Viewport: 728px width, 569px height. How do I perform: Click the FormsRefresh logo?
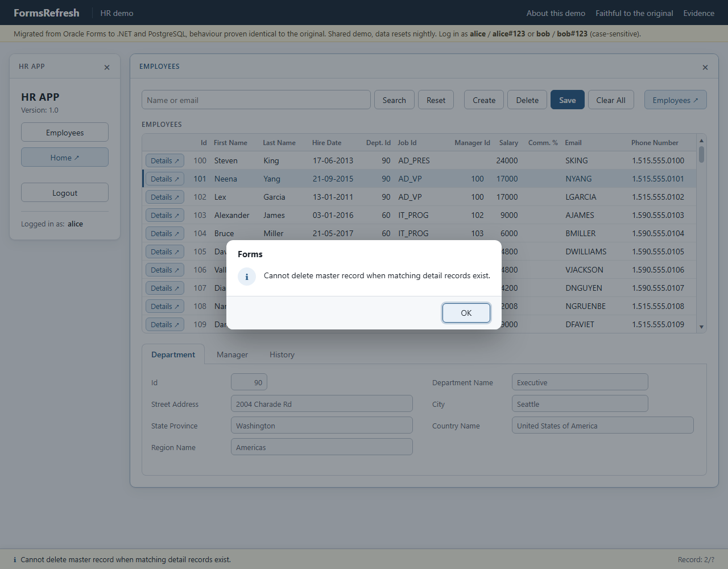47,13
